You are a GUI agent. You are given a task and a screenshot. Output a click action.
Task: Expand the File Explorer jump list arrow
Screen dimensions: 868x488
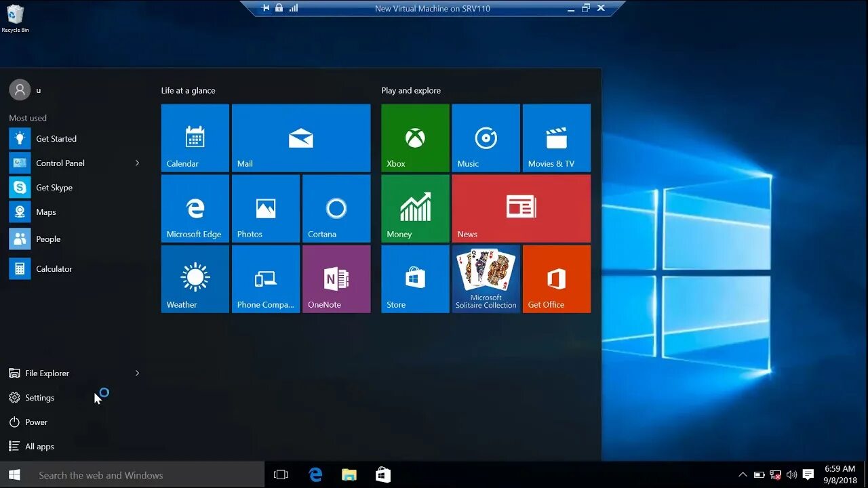click(137, 373)
